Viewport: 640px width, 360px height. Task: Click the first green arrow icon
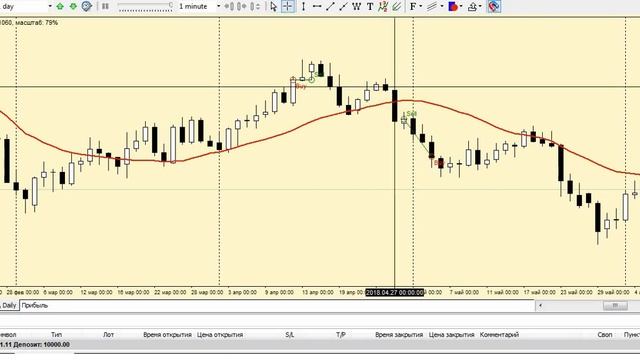(x=60, y=7)
